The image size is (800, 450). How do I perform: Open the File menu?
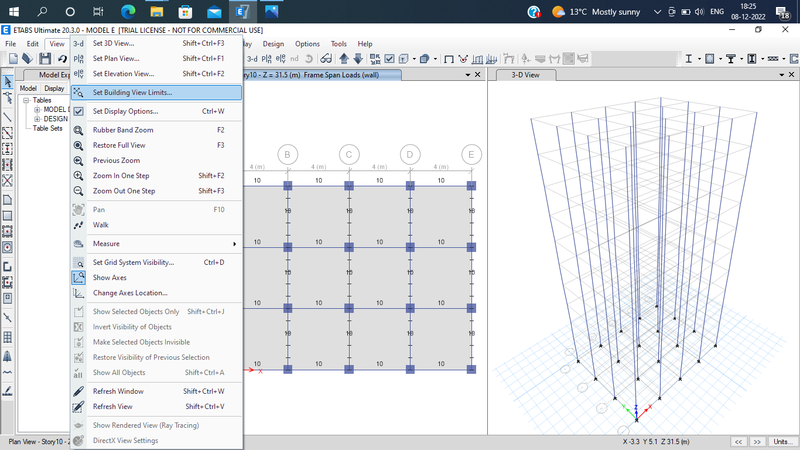(x=10, y=44)
